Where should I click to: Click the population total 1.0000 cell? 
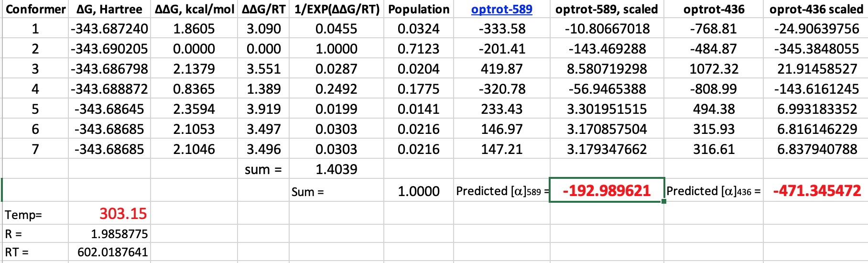point(419,191)
